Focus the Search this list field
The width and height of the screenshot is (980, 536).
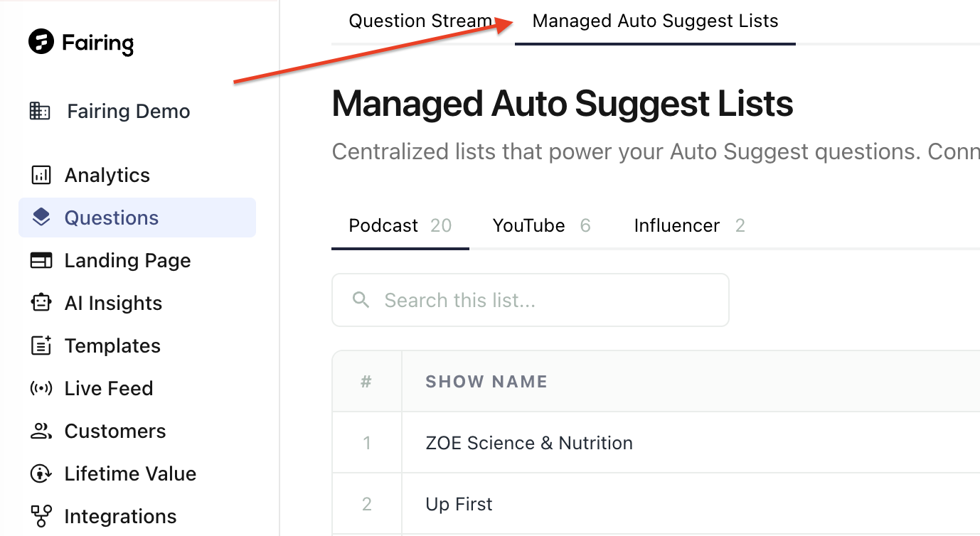click(531, 300)
